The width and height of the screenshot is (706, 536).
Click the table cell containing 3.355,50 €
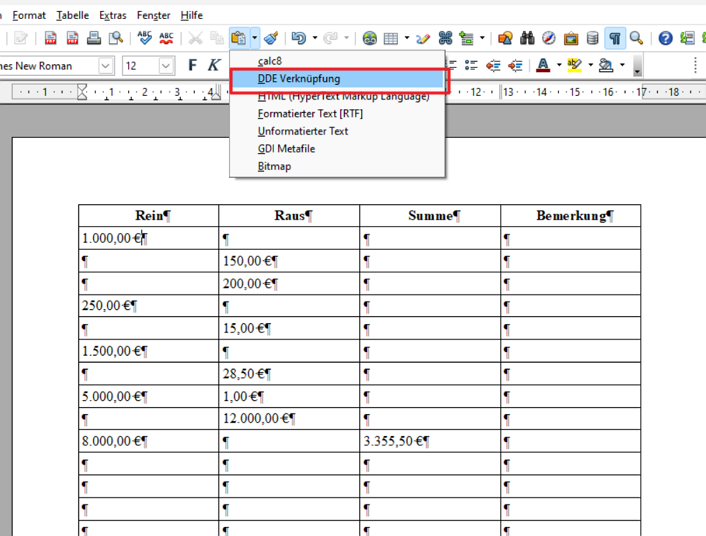[429, 441]
